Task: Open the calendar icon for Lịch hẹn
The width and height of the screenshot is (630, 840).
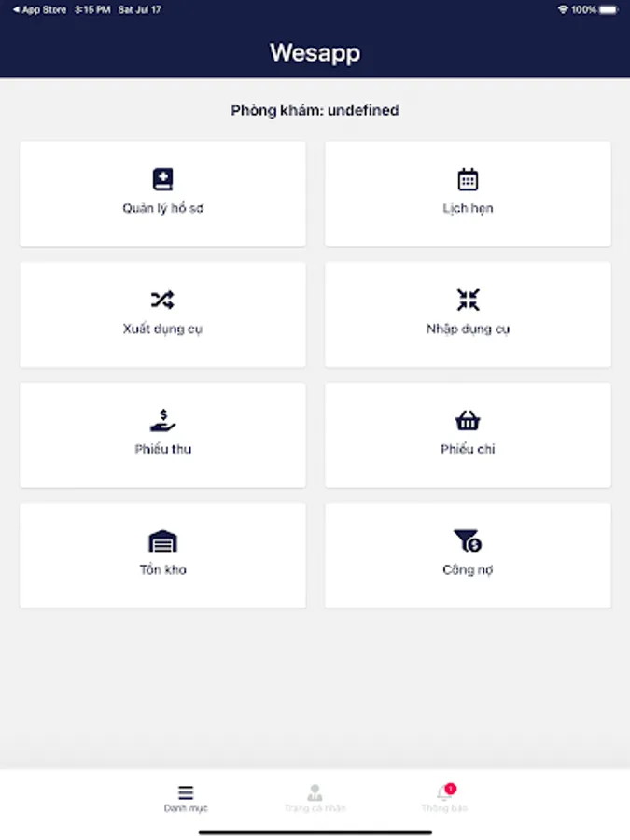Action: 468,179
